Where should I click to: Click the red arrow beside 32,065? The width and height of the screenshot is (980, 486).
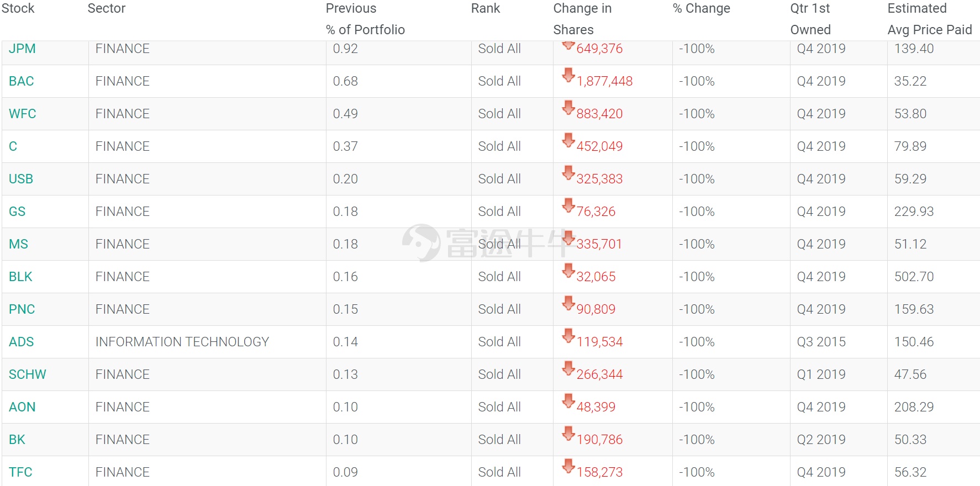[568, 271]
